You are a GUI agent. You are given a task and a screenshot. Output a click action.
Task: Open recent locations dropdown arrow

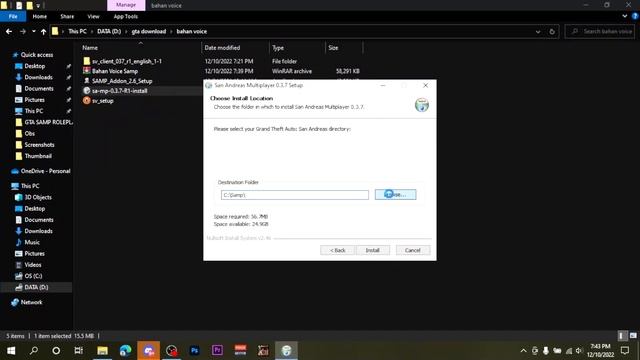[33, 31]
